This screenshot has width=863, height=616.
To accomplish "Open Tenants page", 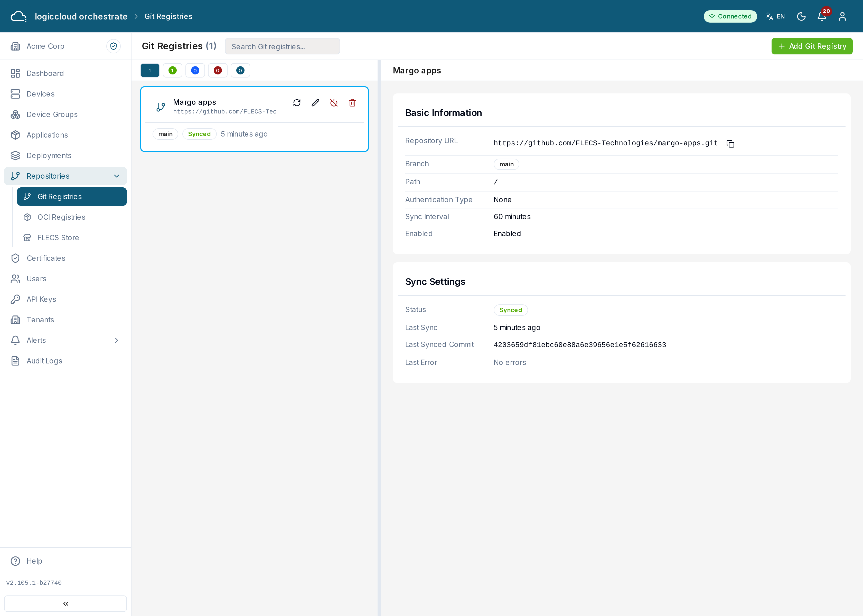I will tap(65, 320).
